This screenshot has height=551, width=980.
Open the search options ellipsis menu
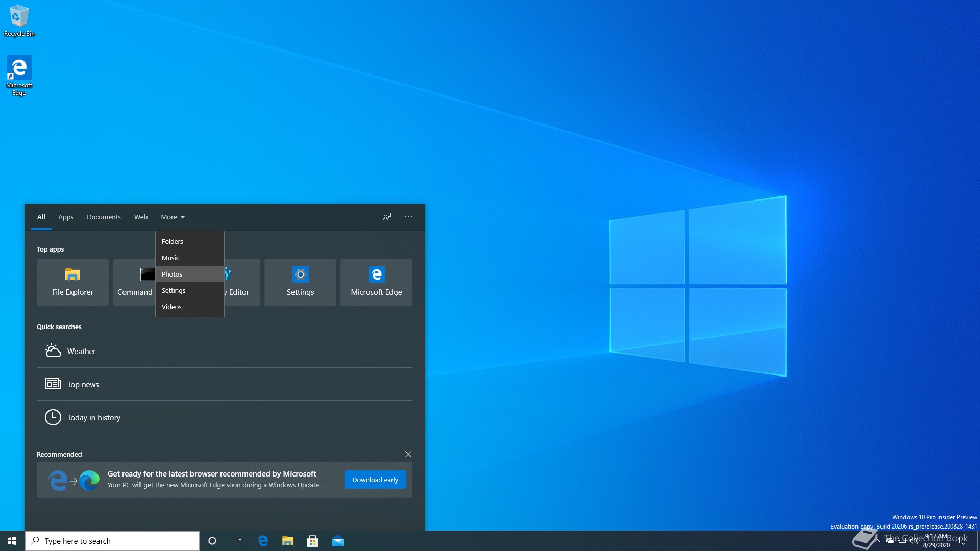[x=408, y=217]
